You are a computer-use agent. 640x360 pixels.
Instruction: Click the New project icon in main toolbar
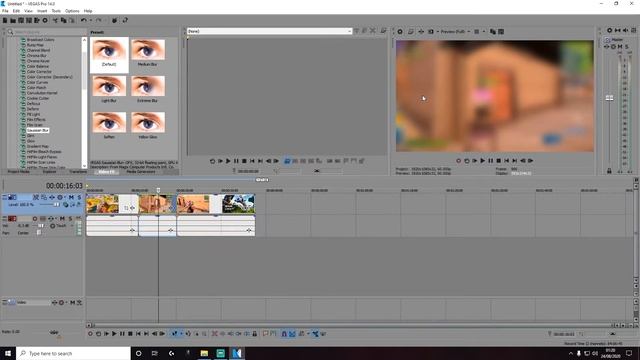pos(5,20)
